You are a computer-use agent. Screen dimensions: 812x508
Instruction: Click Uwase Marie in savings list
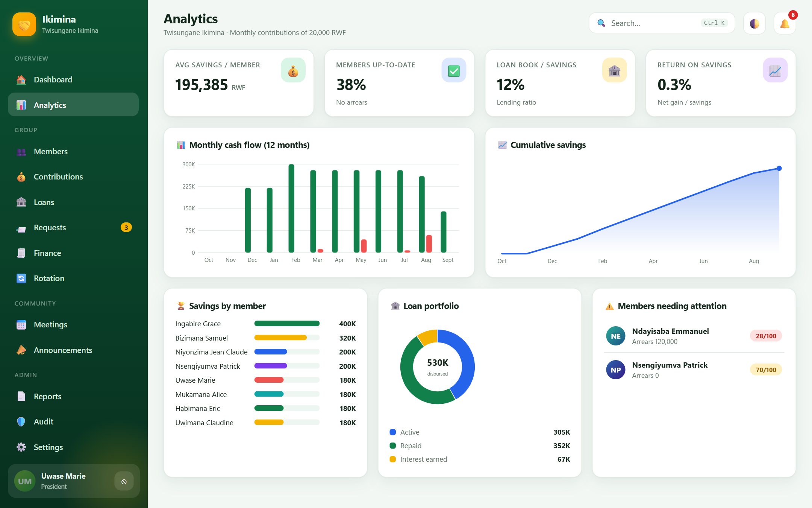195,380
